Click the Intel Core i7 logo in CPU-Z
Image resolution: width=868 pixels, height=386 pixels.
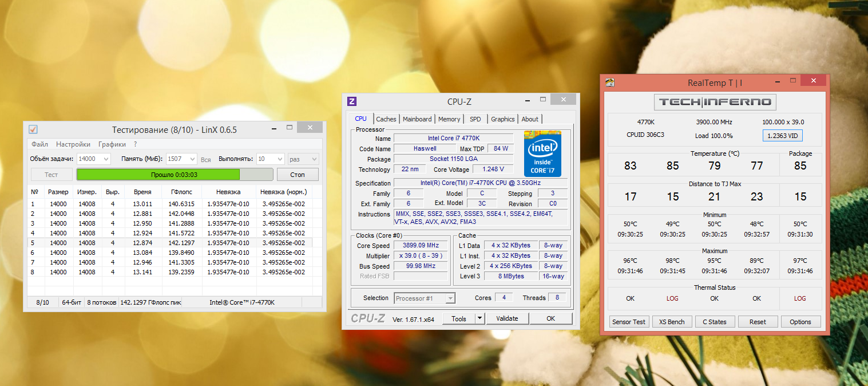[543, 153]
